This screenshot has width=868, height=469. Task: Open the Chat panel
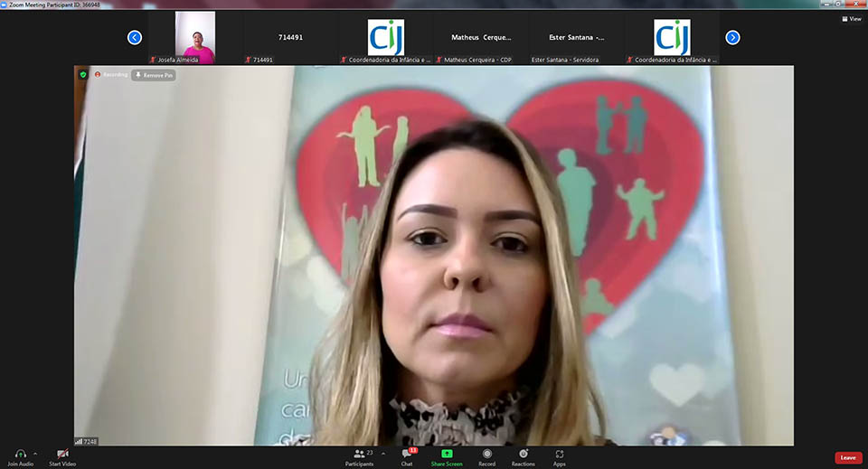(x=407, y=455)
